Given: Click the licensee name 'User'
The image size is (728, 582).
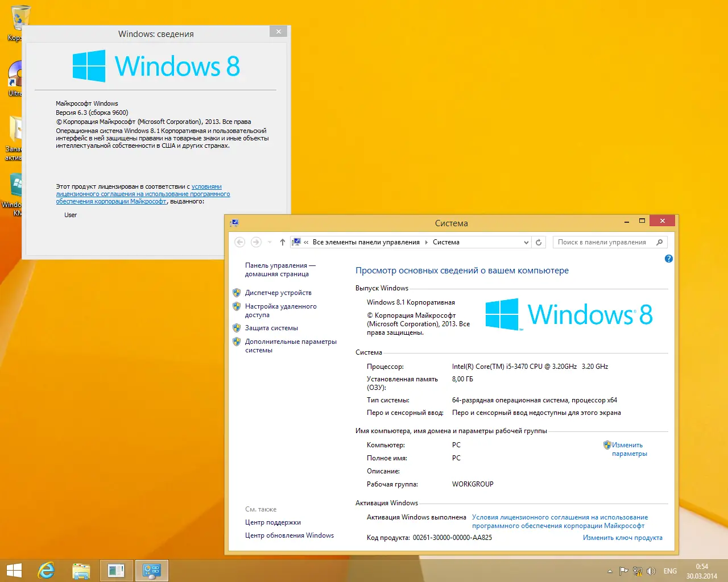Looking at the screenshot, I should [x=71, y=215].
